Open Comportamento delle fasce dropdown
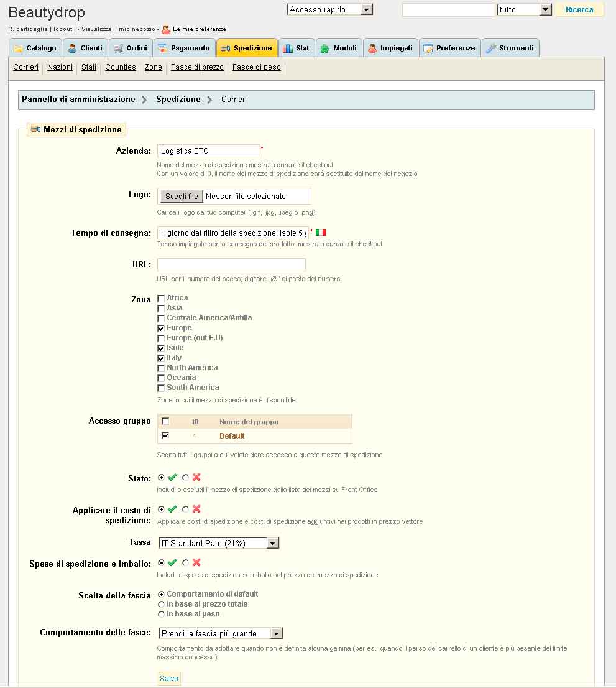 point(221,634)
